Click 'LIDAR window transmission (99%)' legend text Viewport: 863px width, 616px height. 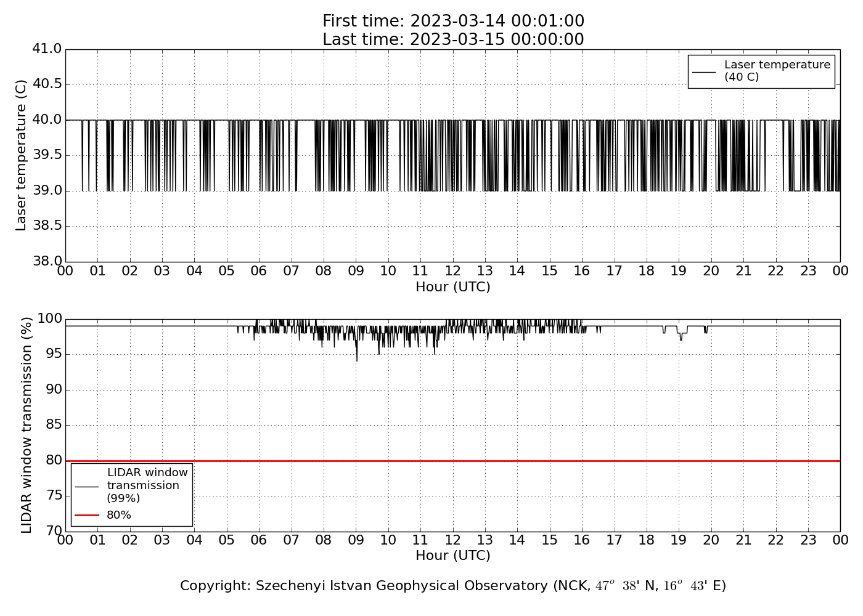point(147,485)
